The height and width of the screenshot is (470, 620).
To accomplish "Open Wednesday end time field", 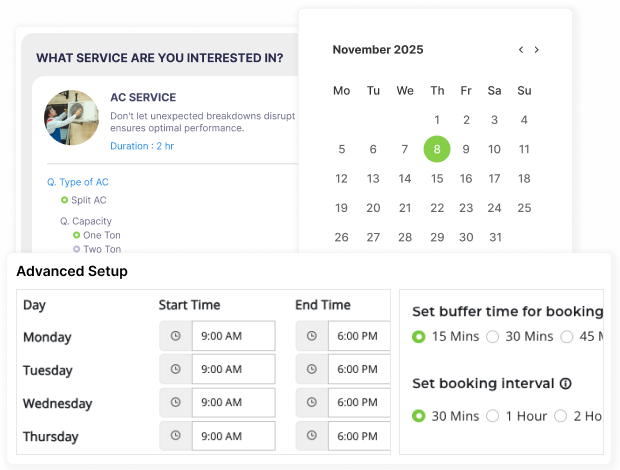I will click(x=358, y=403).
